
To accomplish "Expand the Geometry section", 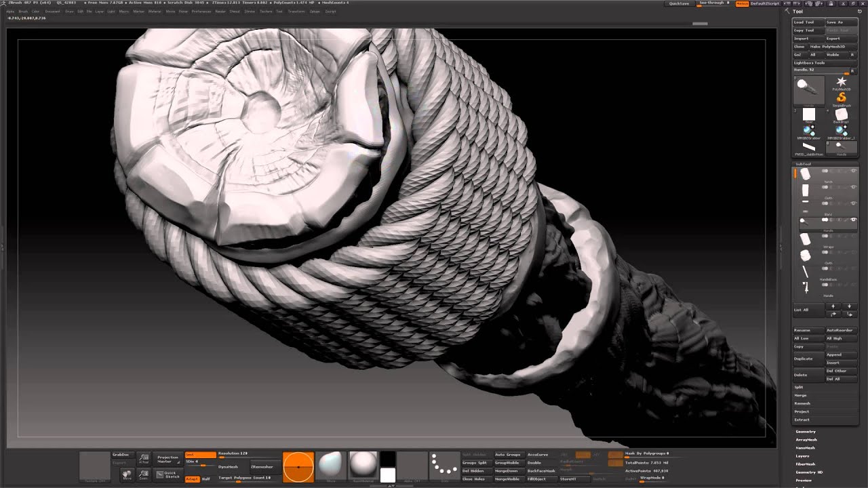I will 806,432.
